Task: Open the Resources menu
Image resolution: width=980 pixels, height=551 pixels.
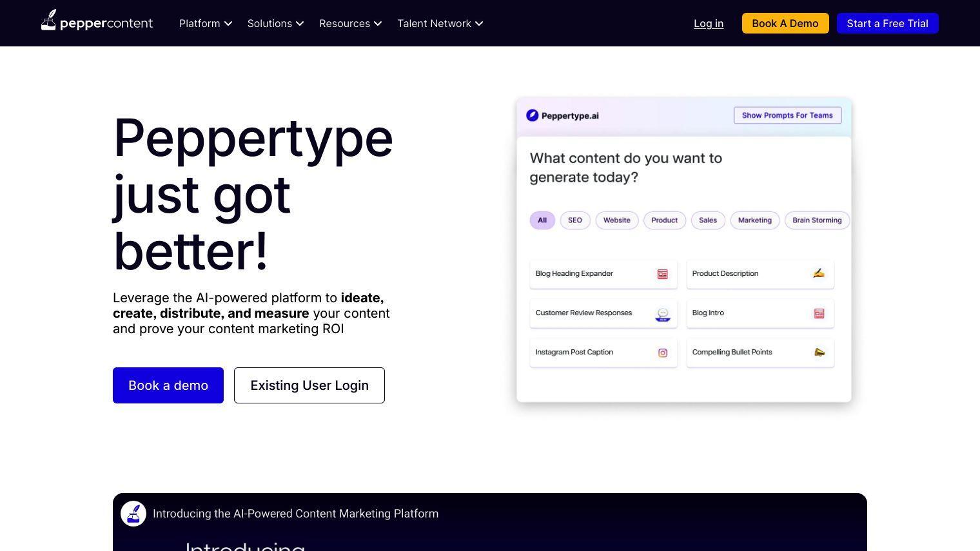Action: [350, 23]
